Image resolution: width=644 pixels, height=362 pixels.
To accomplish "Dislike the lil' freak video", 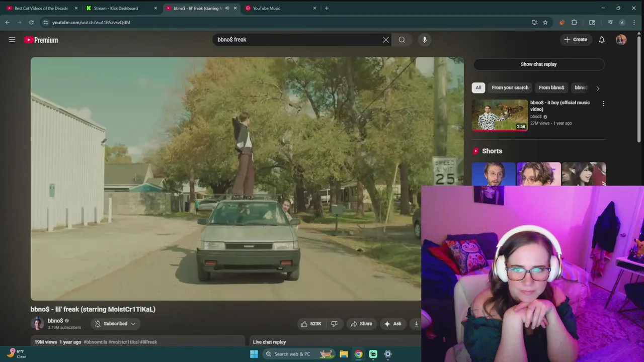I will 334,324.
